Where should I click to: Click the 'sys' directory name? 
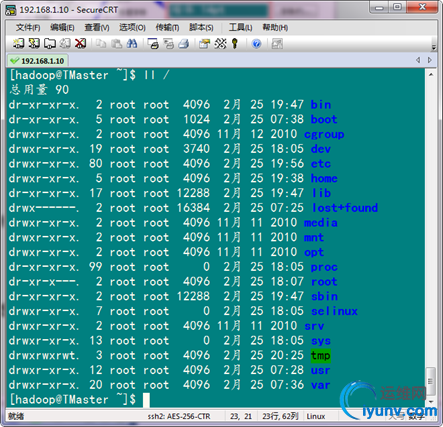point(321,341)
